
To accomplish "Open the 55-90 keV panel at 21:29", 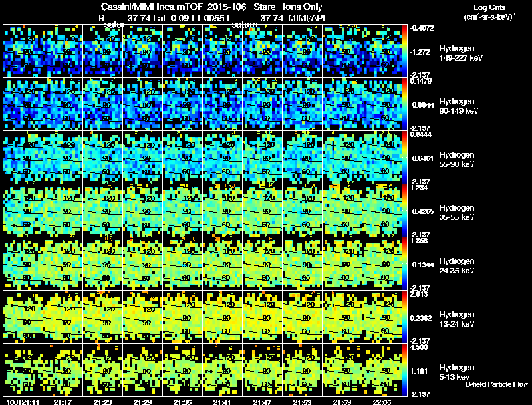I will (x=142, y=158).
